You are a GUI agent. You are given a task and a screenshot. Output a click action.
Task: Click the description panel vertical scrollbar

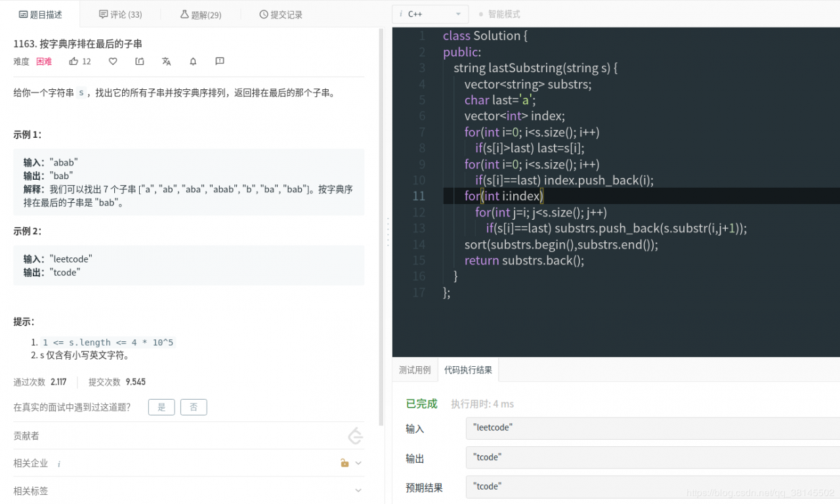coord(382,227)
